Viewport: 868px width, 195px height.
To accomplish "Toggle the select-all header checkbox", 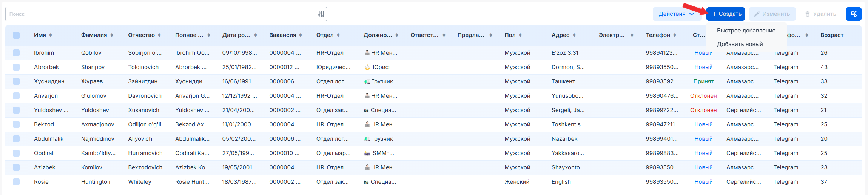I will click(16, 35).
